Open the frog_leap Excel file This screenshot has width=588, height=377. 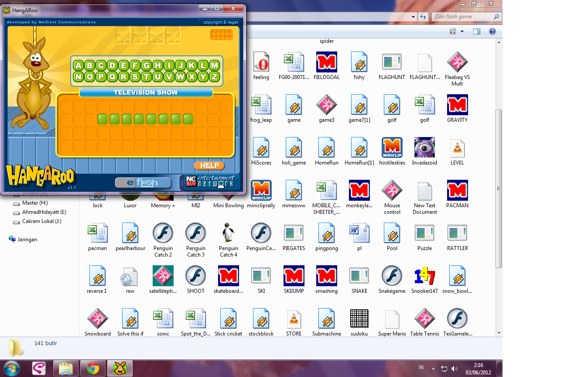[261, 109]
